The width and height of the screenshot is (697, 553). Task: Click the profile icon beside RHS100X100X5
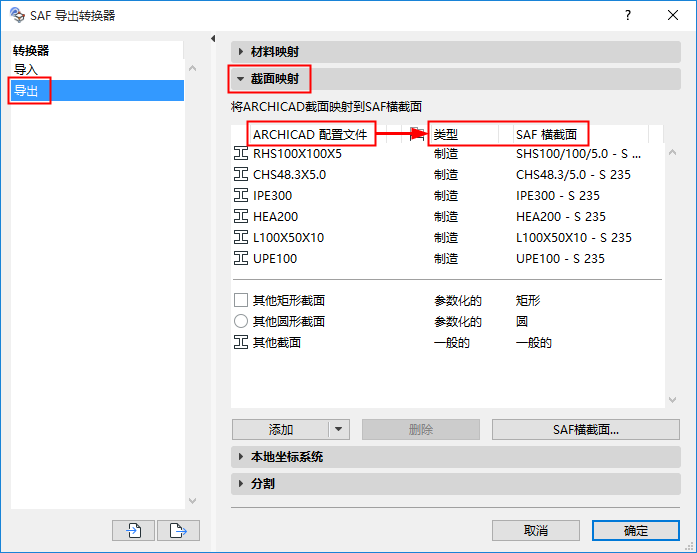coord(241,154)
